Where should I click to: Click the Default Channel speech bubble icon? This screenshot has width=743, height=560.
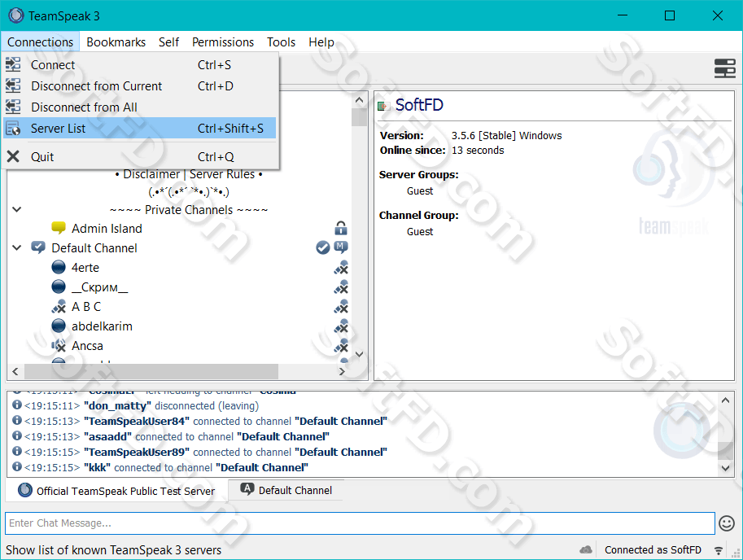[38, 247]
